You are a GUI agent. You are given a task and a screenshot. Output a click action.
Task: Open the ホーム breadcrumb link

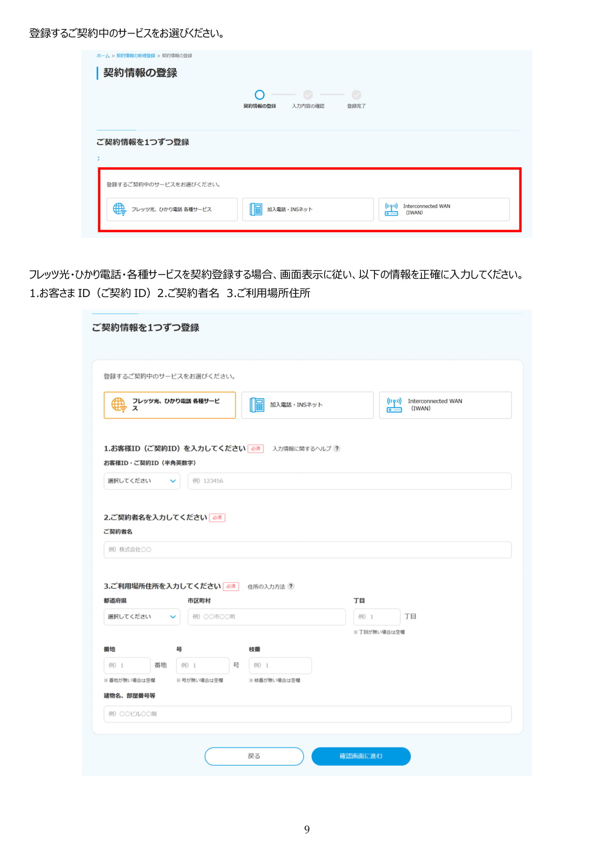pyautogui.click(x=103, y=56)
